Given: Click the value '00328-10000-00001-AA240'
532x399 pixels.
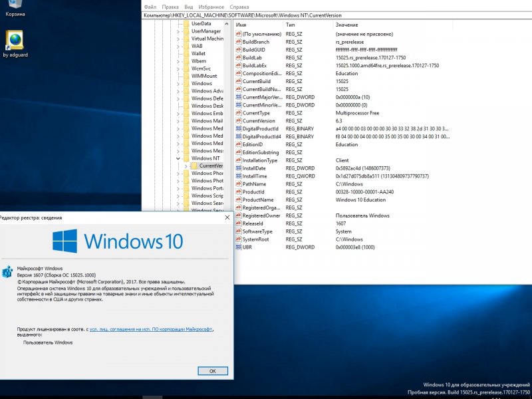Looking at the screenshot, I should click(364, 192).
